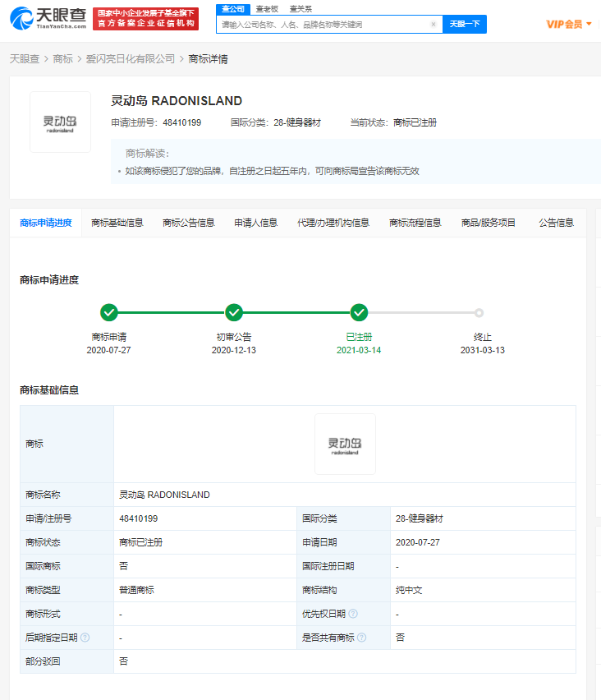This screenshot has height=700, width=601.
Task: Open the 爱闪亮日化有限公司 breadcrumb link
Action: click(x=131, y=59)
